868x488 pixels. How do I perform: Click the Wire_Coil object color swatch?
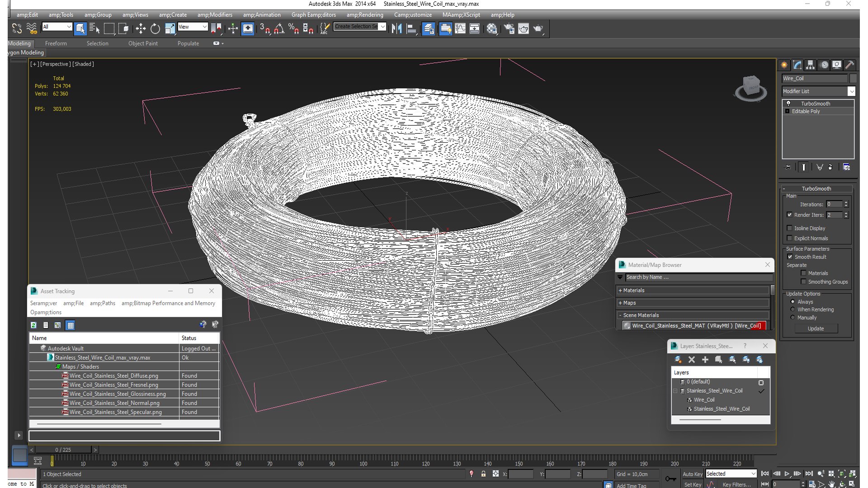pyautogui.click(x=853, y=78)
